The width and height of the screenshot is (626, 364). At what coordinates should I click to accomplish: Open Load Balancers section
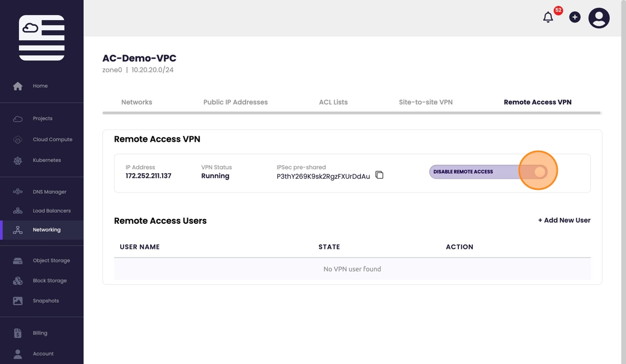[x=51, y=211]
